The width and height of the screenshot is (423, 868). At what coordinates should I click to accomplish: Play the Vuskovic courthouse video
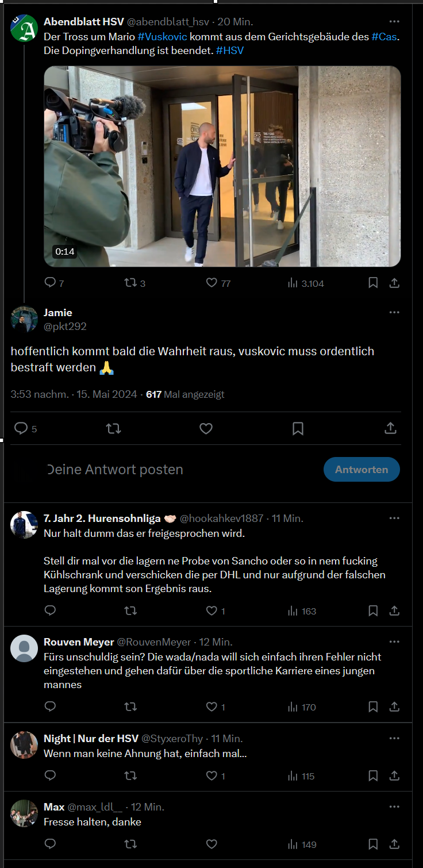tap(222, 166)
